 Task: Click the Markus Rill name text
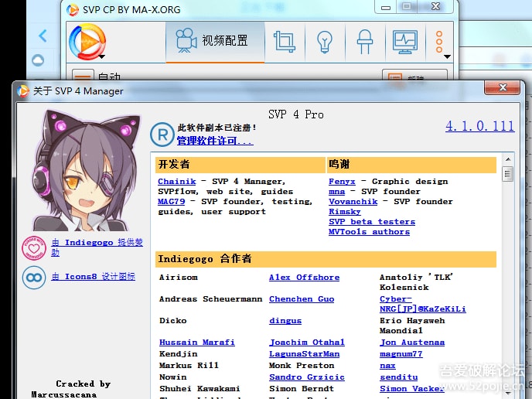(x=189, y=366)
